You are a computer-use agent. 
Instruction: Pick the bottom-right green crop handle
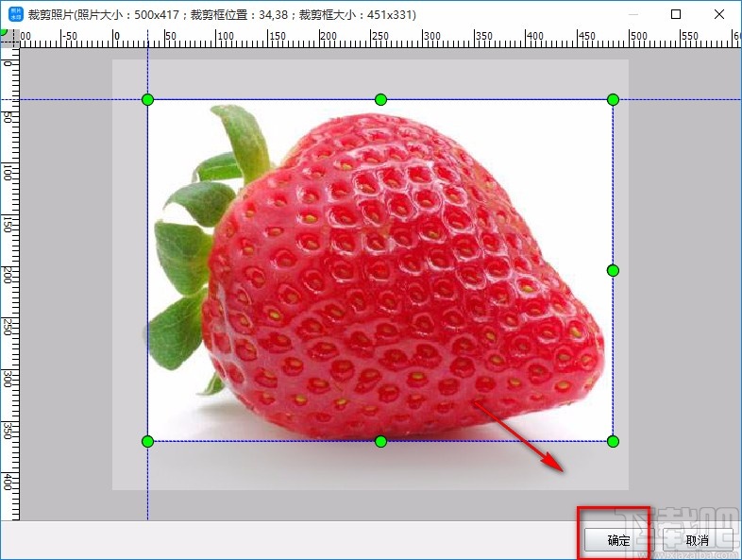pos(613,441)
